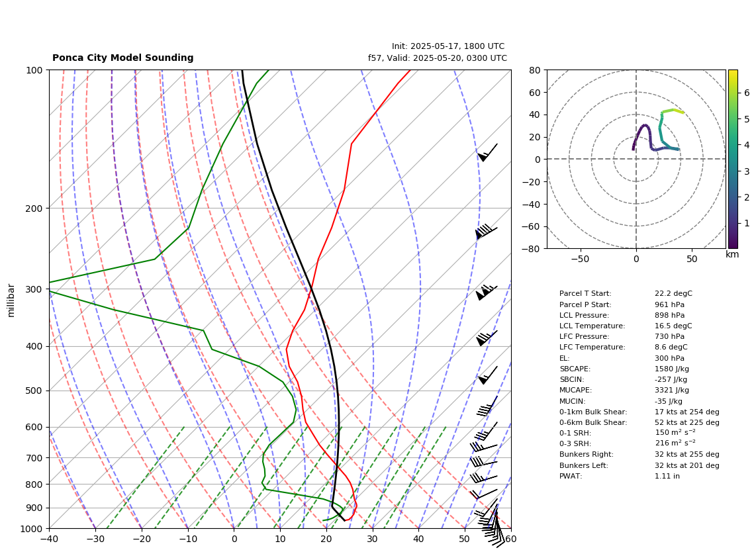Click the "17 kts at 254 deg" value
The height and width of the screenshot is (554, 756).
pyautogui.click(x=687, y=412)
